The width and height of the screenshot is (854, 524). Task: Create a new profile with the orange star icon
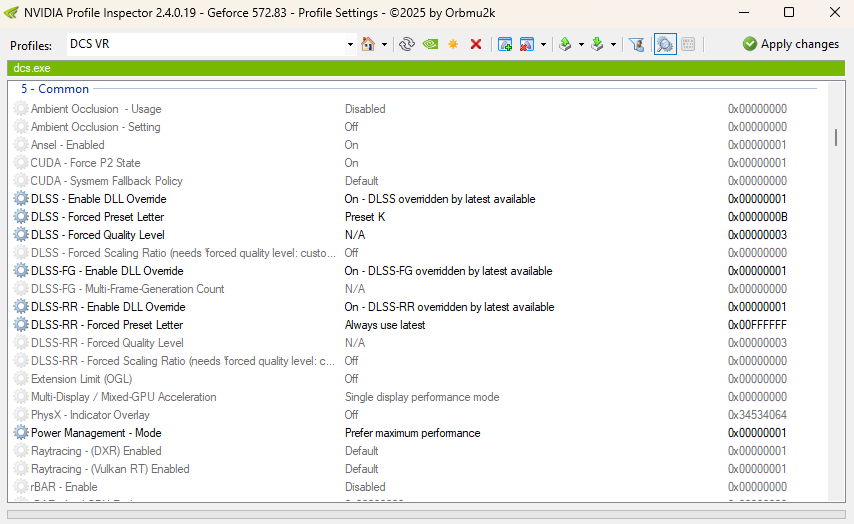(453, 44)
